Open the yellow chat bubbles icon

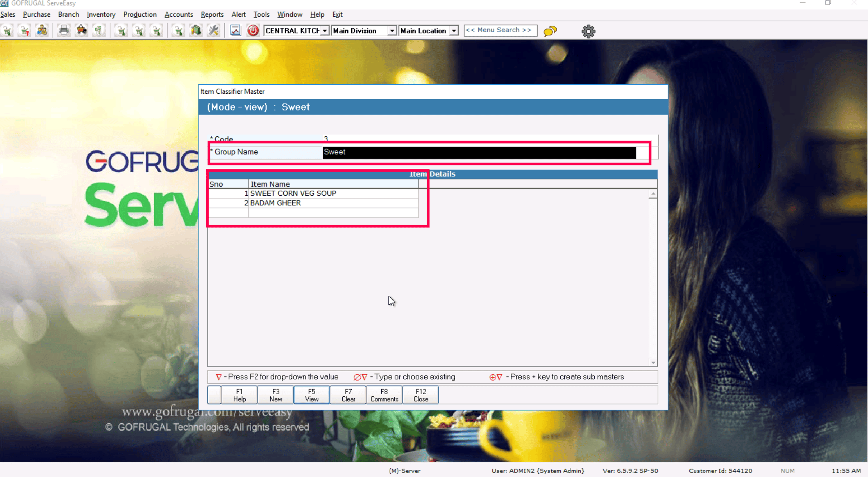pyautogui.click(x=550, y=31)
